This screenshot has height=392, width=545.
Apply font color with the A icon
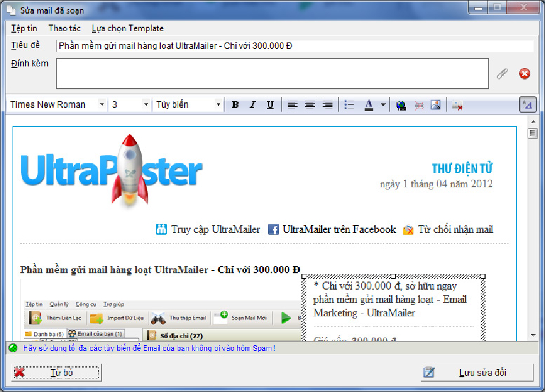369,105
